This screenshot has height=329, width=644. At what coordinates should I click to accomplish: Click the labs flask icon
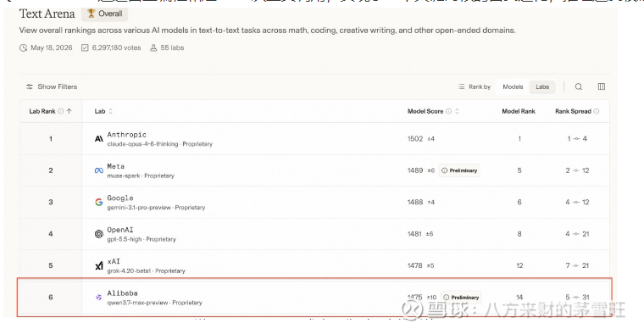click(153, 47)
